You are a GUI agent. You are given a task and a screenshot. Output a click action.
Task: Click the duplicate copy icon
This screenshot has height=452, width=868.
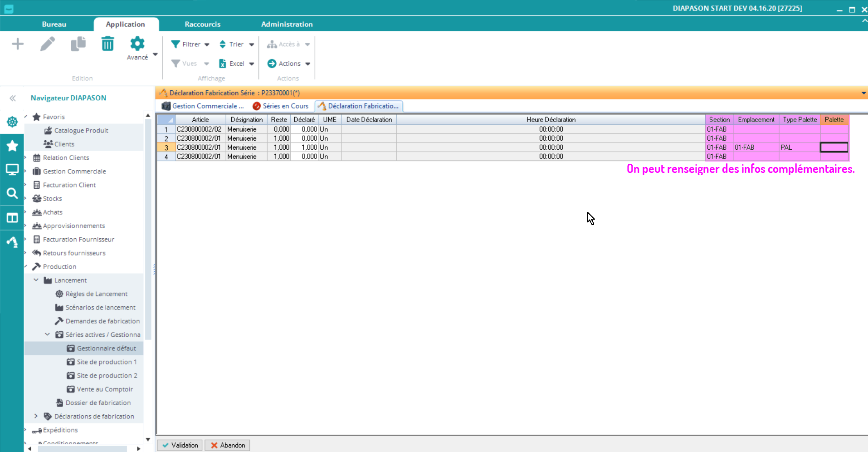click(x=78, y=44)
